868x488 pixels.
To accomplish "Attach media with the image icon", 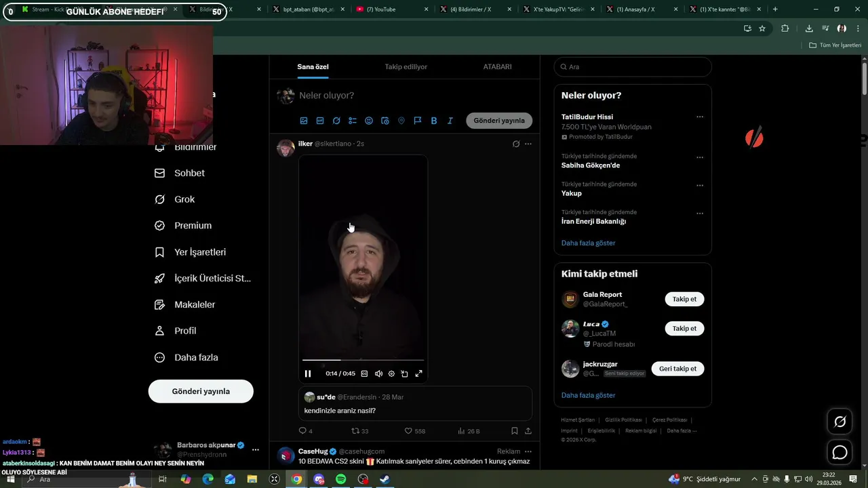I will coord(304,121).
